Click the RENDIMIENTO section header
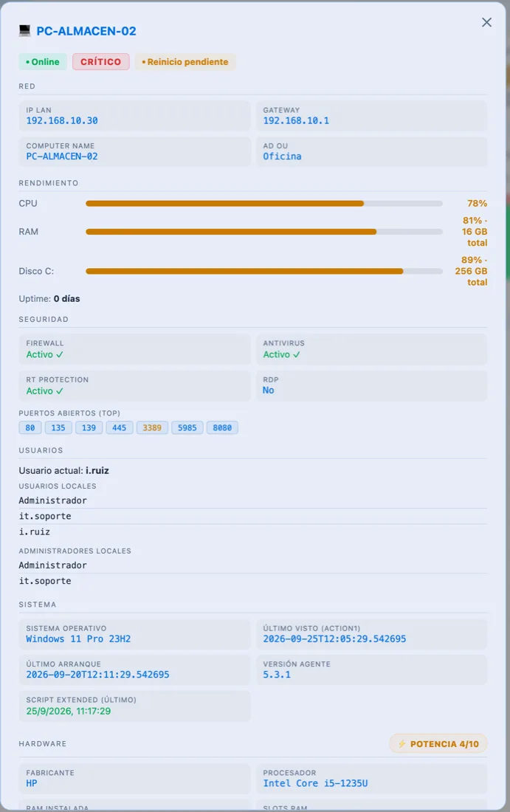Screen dimensions: 510x812 49,183
